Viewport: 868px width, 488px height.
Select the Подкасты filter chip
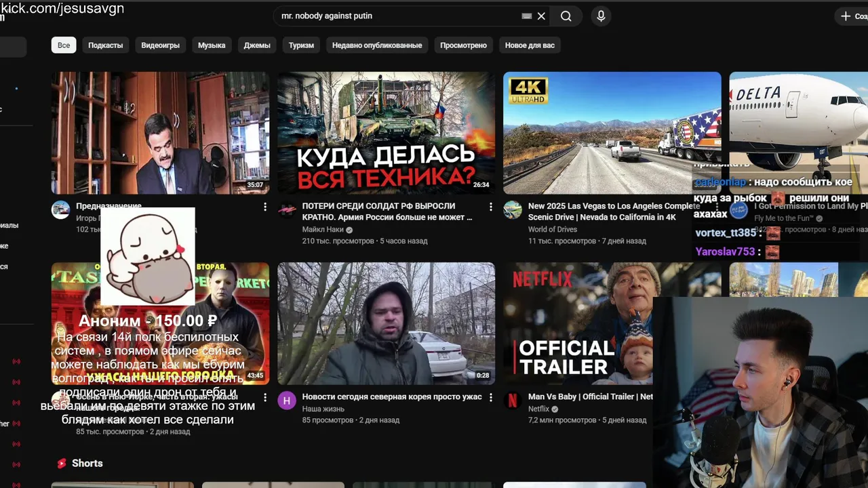point(106,45)
